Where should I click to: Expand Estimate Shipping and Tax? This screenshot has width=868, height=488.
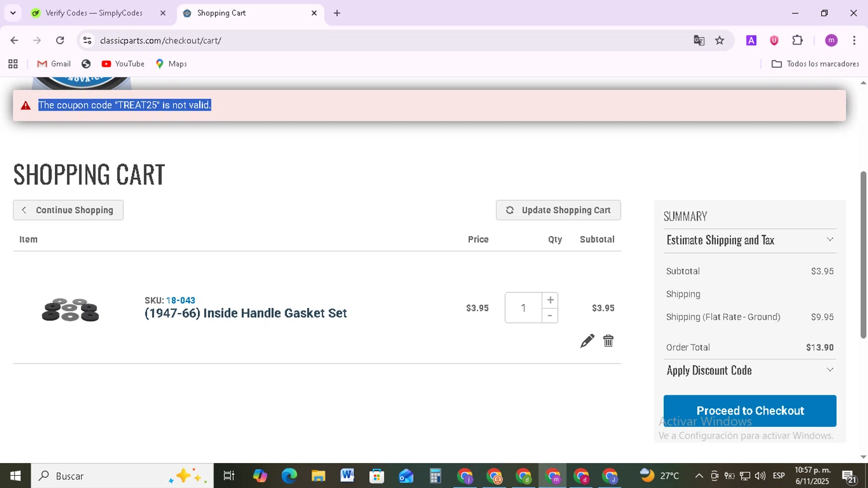point(750,240)
